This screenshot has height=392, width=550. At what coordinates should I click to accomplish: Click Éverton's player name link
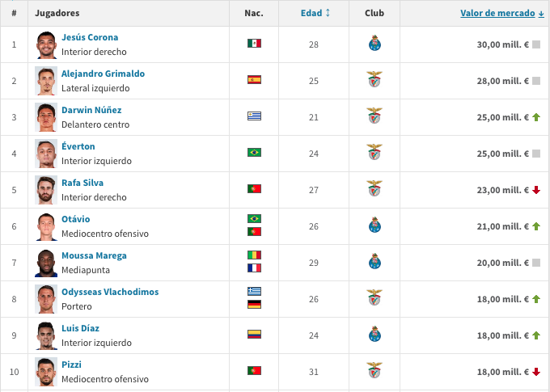tap(78, 146)
